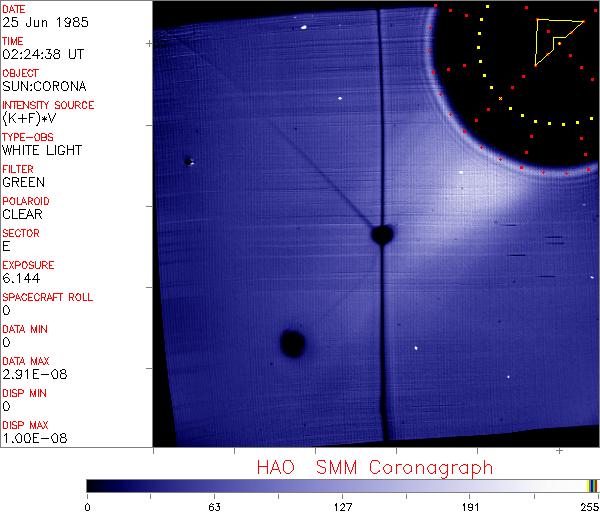
Task: Click the HAO SMM Coronagraph title
Action: pyautogui.click(x=374, y=467)
